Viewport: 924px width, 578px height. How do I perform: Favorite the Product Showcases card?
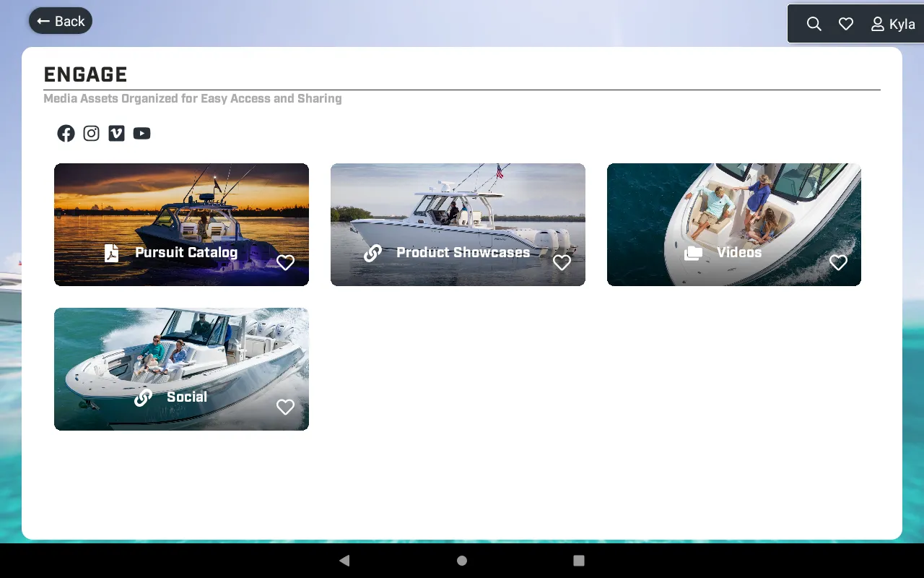(562, 262)
